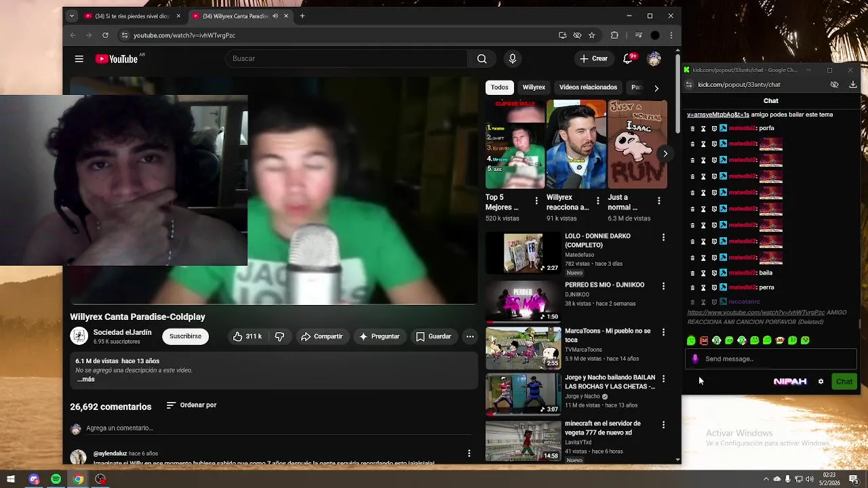Open the Chrome three-dot menu

pos(671,35)
